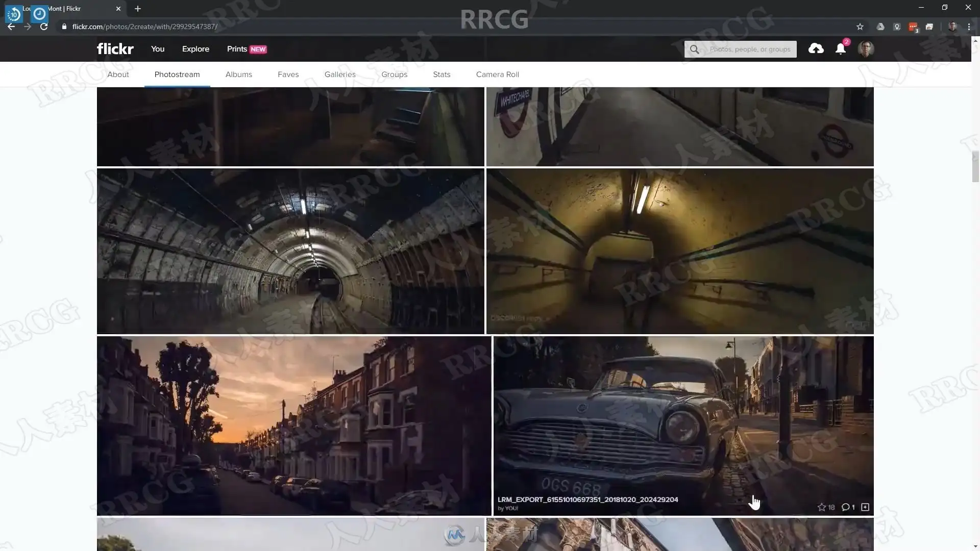
Task: Type in the Photos, people, or groups field
Action: pos(749,49)
